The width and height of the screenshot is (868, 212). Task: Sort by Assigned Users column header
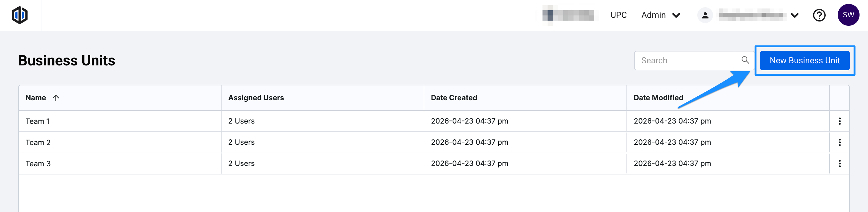[x=256, y=98]
